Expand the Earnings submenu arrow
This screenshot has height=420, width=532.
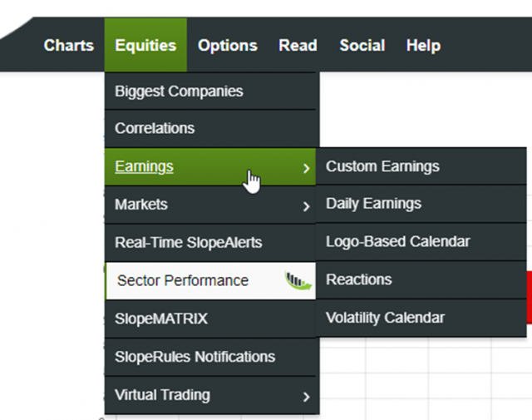pos(306,167)
